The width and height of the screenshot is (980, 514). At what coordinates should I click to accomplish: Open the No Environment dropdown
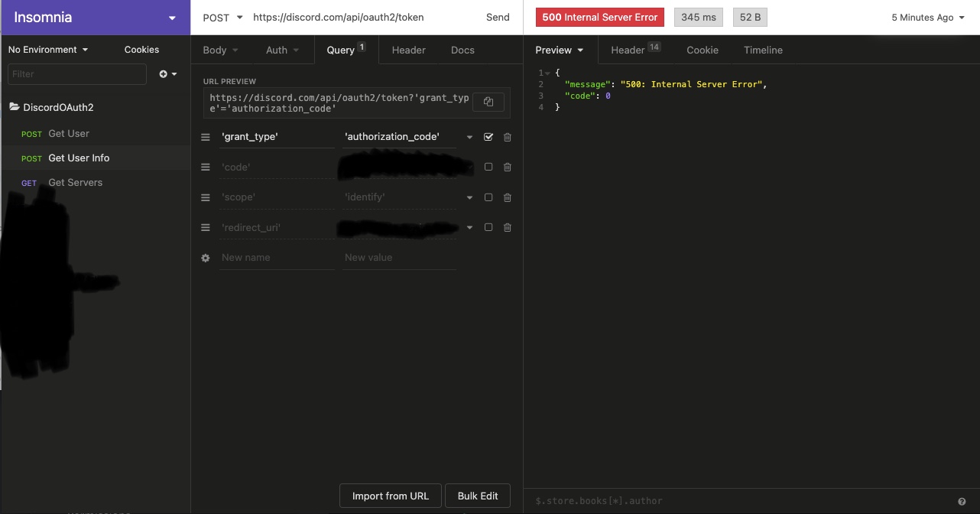click(47, 49)
